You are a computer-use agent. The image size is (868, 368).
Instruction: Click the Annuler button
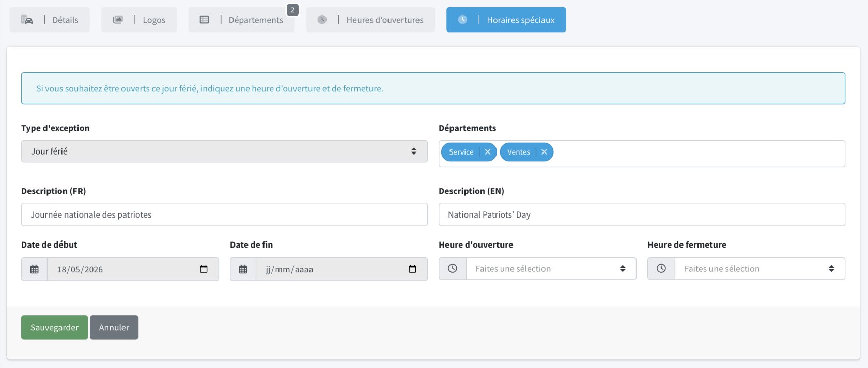(114, 327)
